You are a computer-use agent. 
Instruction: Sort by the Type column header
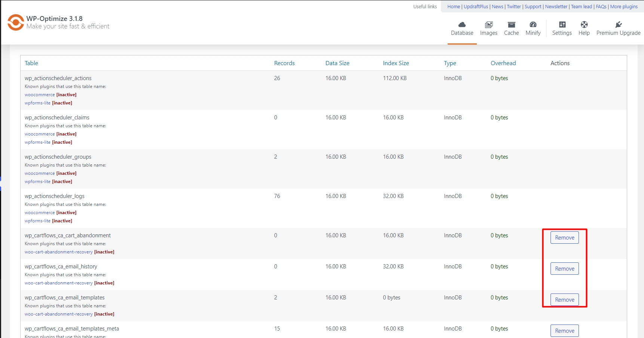coord(450,63)
